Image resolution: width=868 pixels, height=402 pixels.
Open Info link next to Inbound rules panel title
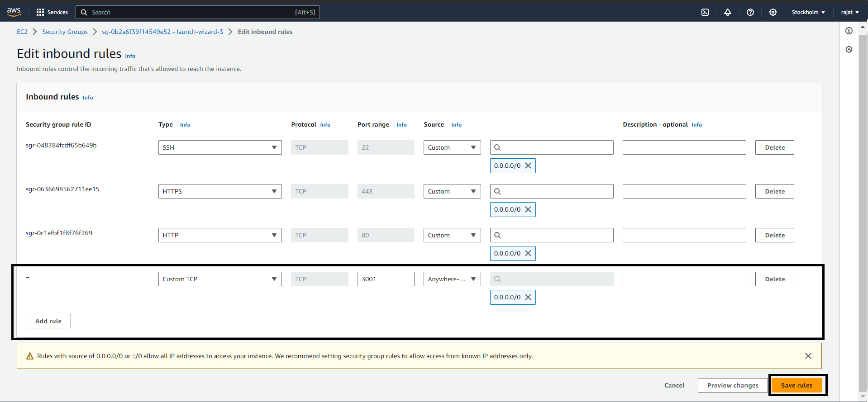(88, 98)
